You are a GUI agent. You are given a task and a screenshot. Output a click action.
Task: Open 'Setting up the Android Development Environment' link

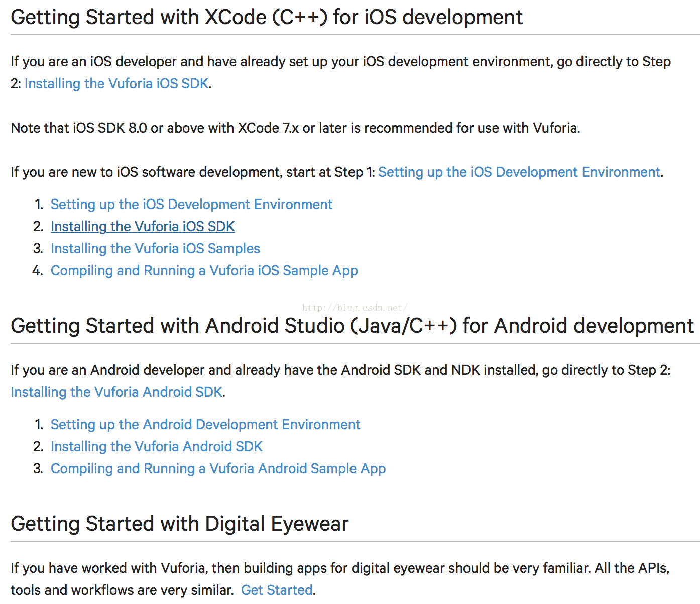[x=205, y=424]
